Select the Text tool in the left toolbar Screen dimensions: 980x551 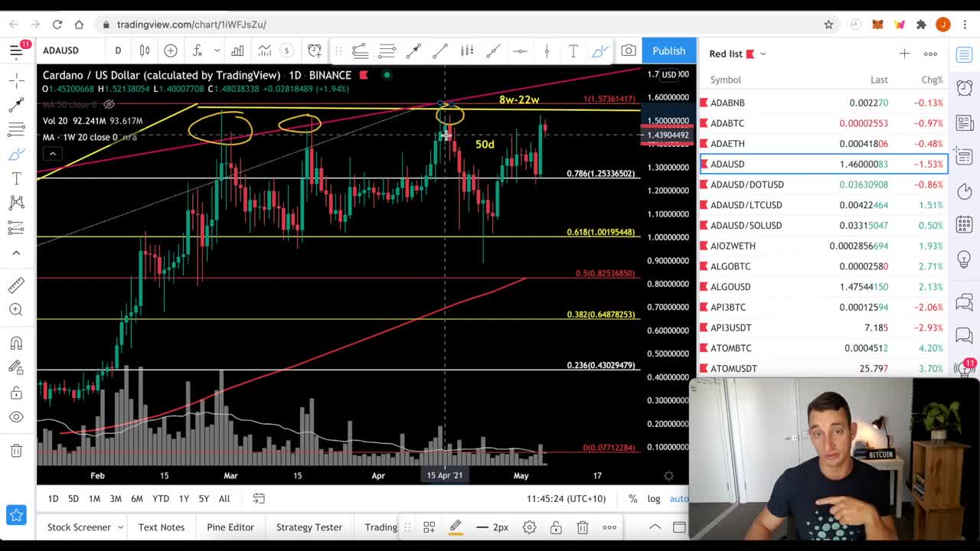point(16,178)
